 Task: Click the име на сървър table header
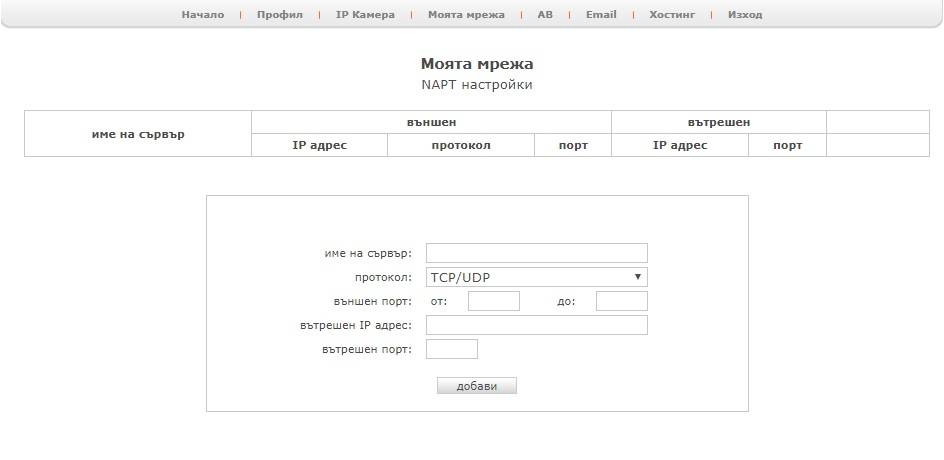click(x=138, y=134)
